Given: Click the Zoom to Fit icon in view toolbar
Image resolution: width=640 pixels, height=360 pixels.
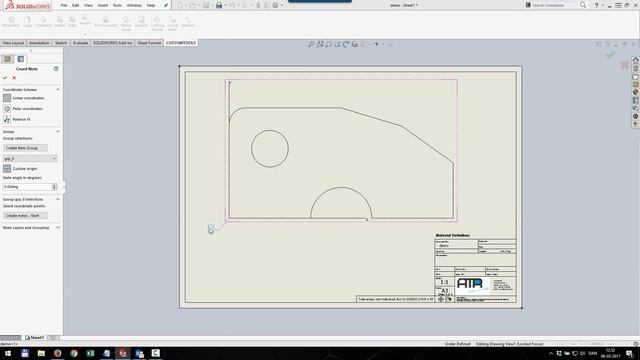Looking at the screenshot, I should (x=311, y=44).
